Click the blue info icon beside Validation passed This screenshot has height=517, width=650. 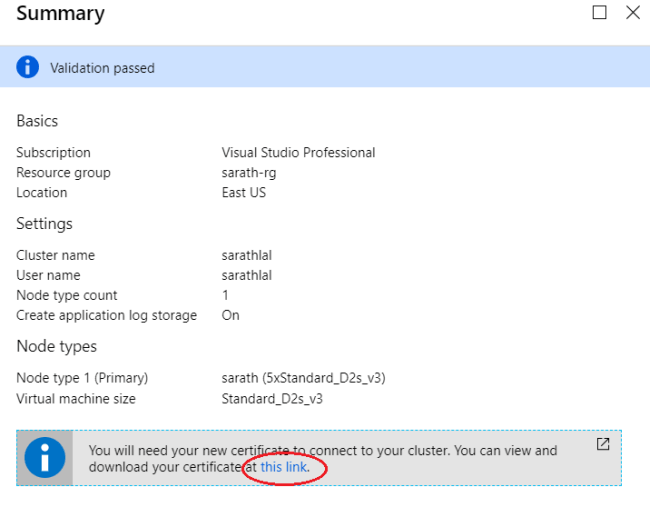coord(25,68)
